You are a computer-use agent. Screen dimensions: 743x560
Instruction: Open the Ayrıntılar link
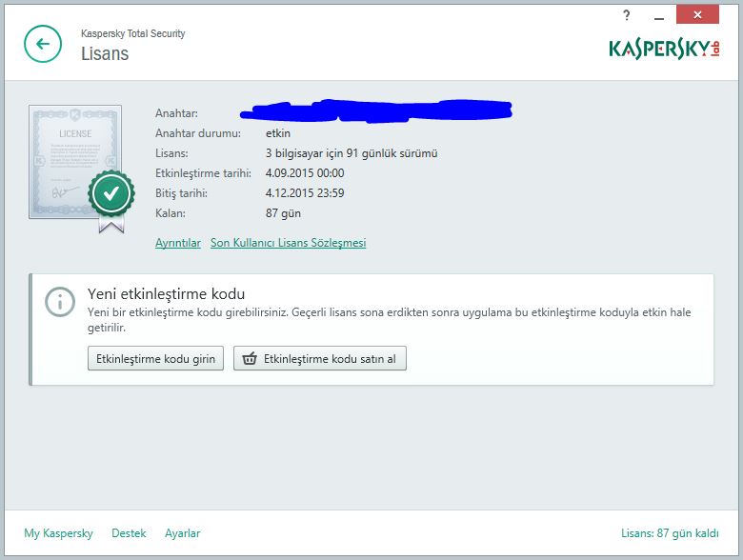point(178,243)
